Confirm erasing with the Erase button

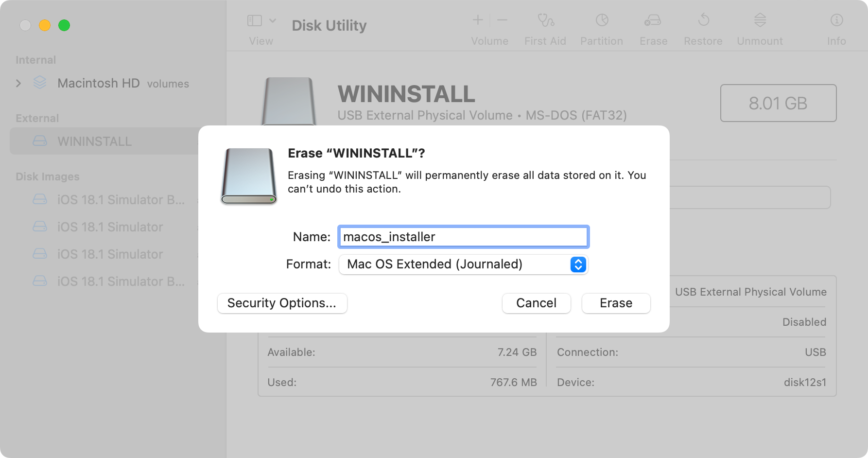pos(615,303)
